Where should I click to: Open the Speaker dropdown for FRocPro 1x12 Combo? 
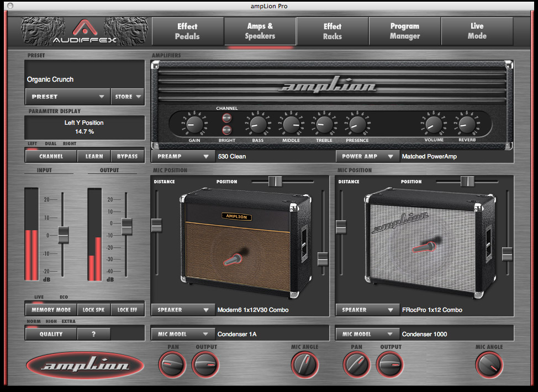367,310
